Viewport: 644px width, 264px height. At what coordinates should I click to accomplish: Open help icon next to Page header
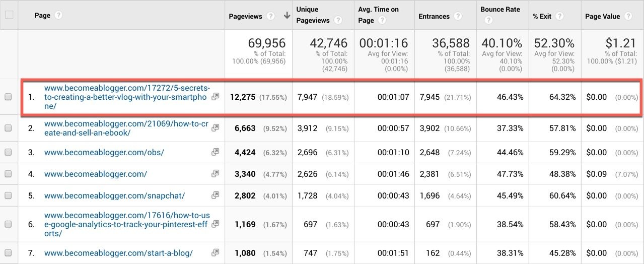[58, 16]
